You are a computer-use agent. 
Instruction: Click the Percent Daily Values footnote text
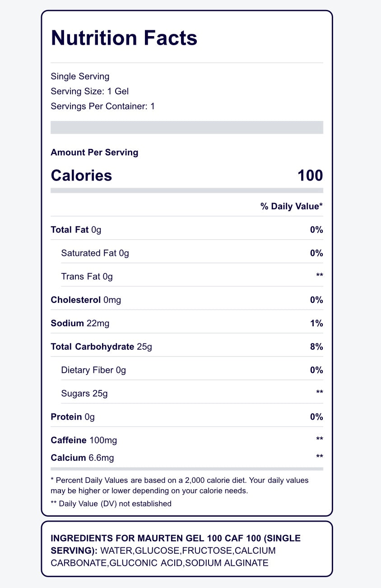(180, 486)
